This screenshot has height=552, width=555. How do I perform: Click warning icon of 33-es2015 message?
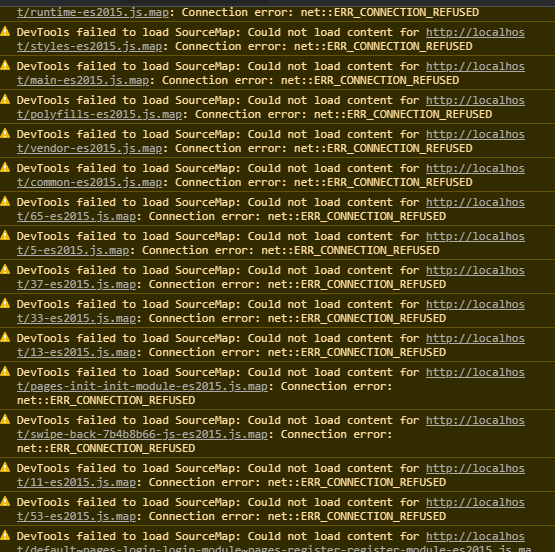coord(5,304)
